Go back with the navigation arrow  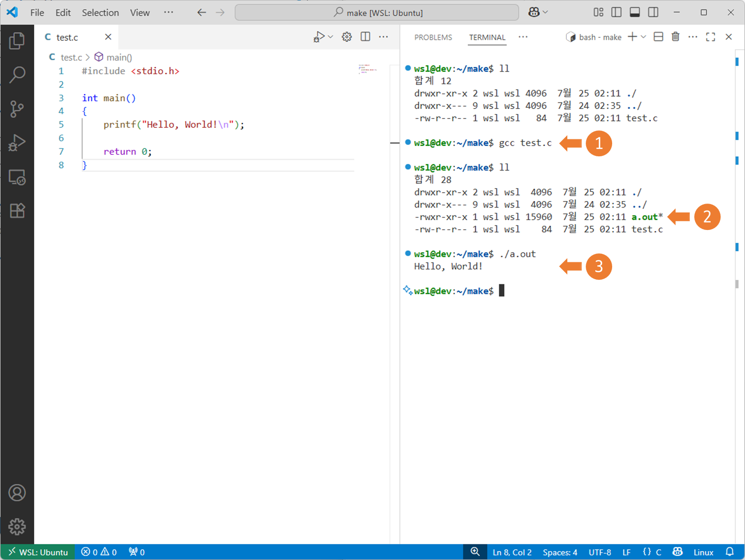click(202, 12)
